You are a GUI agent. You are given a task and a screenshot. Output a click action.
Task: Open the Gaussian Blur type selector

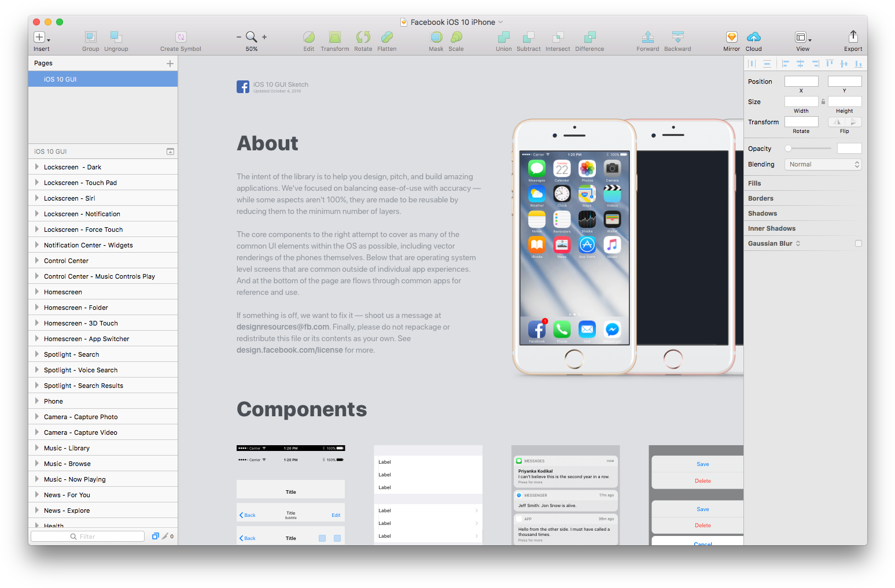click(798, 243)
